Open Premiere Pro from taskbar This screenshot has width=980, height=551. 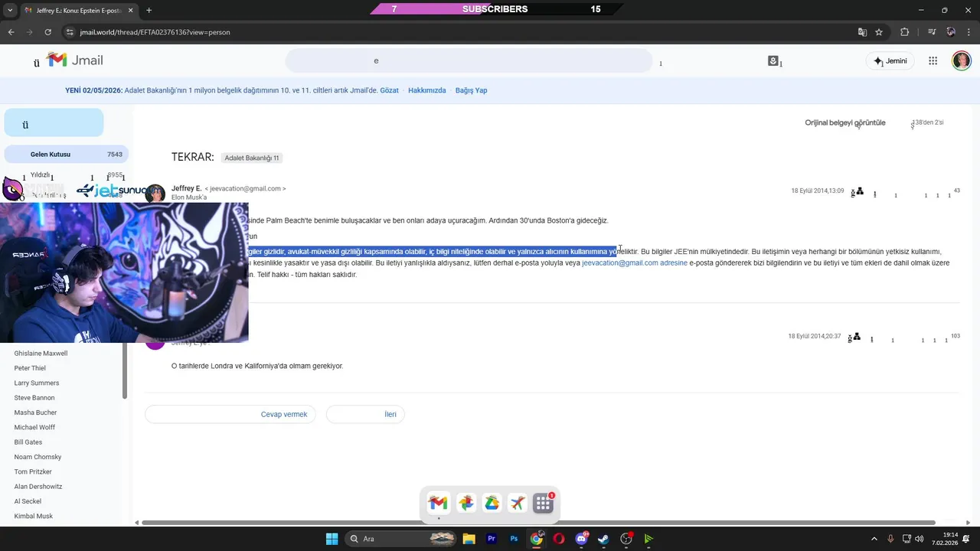492,539
